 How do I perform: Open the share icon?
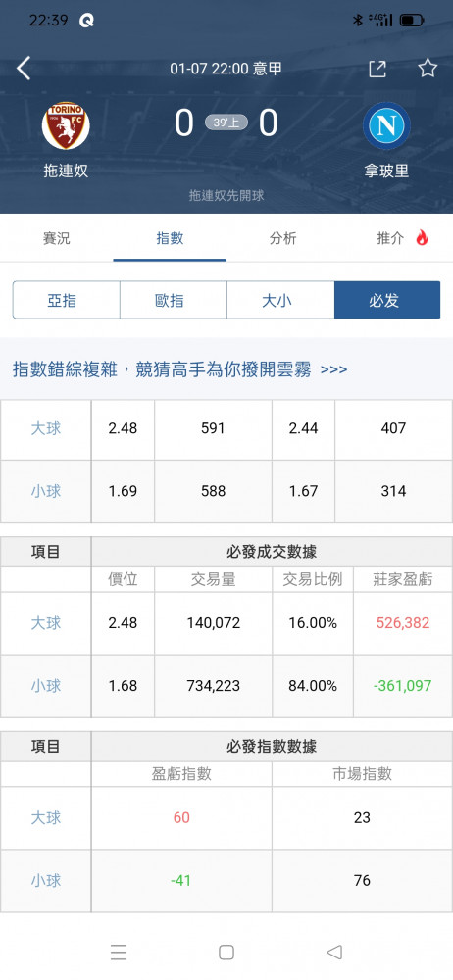pos(377,69)
